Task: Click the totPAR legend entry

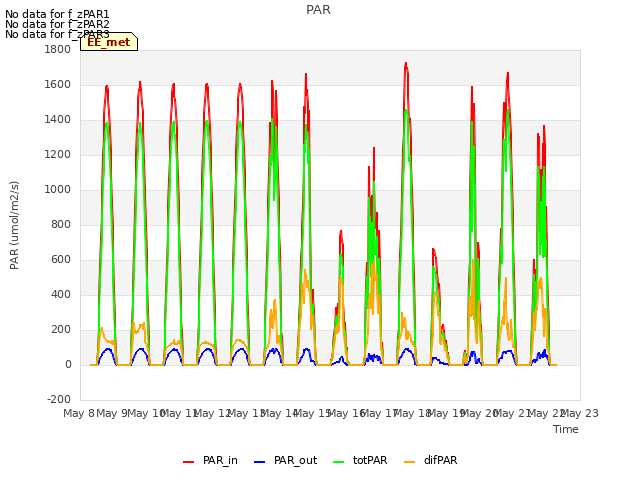Action: tap(360, 460)
